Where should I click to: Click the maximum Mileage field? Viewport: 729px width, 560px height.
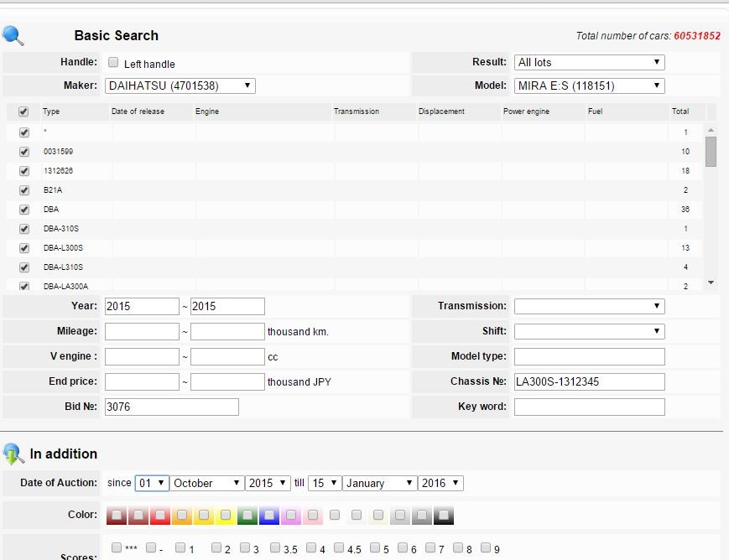pos(228,332)
